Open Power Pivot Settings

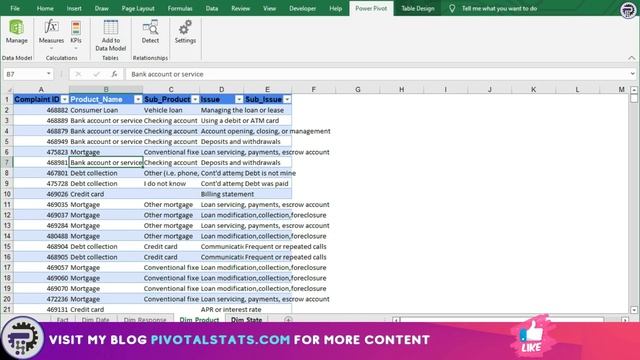(185, 32)
